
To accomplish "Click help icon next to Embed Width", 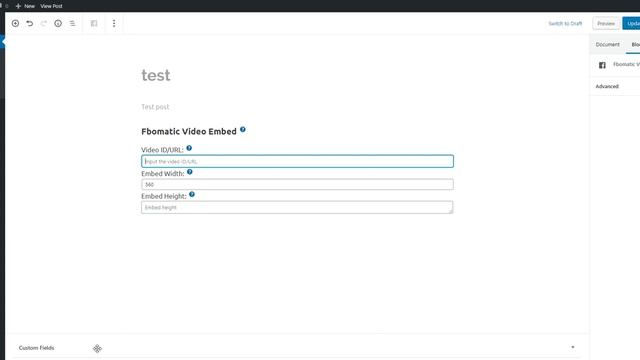I will tap(190, 172).
